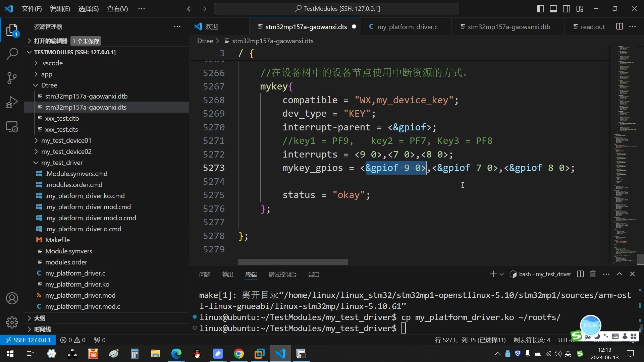Open terminal panel more actions ellipsis
644x362 pixels.
[606, 274]
